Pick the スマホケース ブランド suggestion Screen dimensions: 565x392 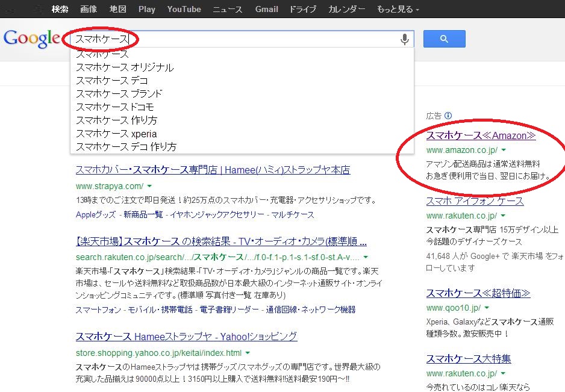119,94
